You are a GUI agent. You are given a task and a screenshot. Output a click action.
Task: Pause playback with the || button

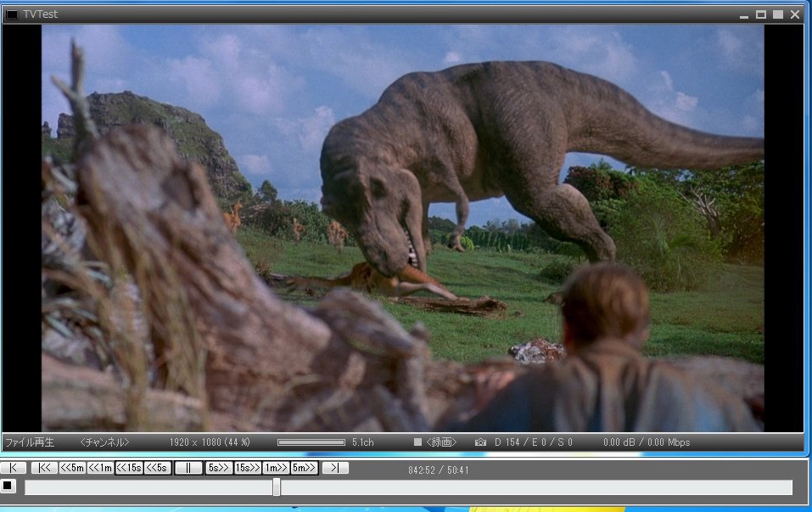point(188,468)
